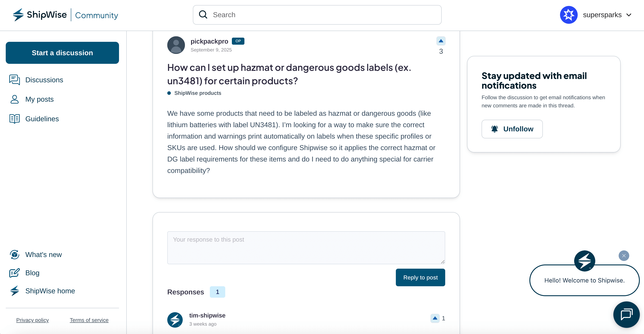Upvote tim-shipwise's response
The height and width of the screenshot is (334, 644).
point(435,318)
